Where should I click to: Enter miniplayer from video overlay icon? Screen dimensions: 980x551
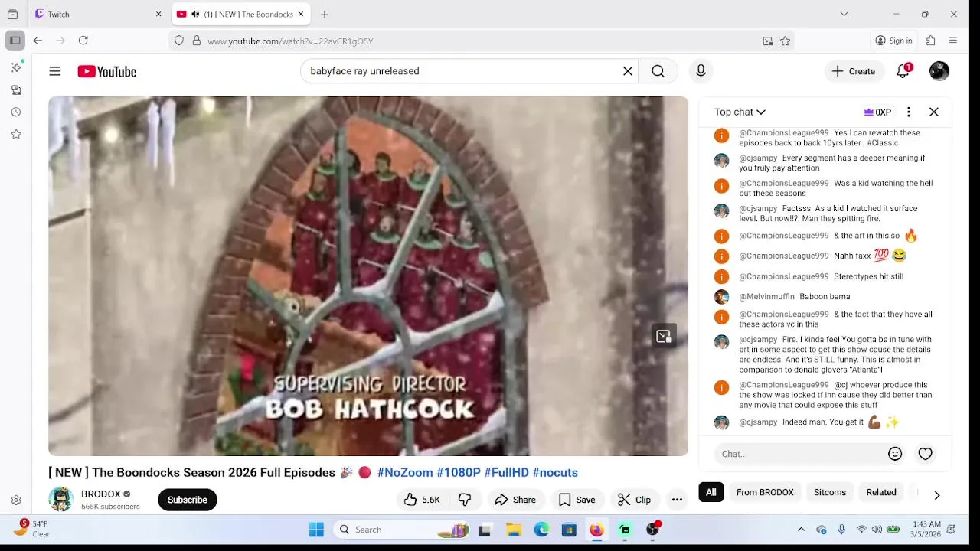(x=664, y=336)
